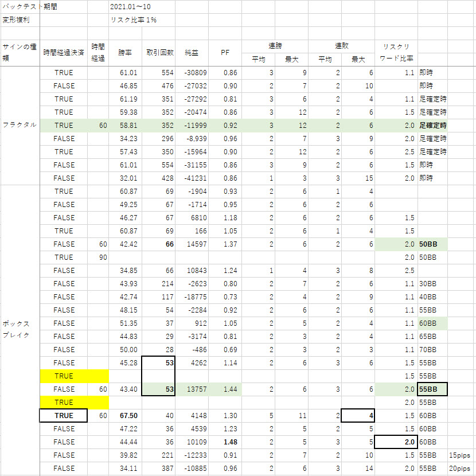Viewport: 476px width, 476px height.
Task: Click the 勝率 column header
Action: point(125,53)
